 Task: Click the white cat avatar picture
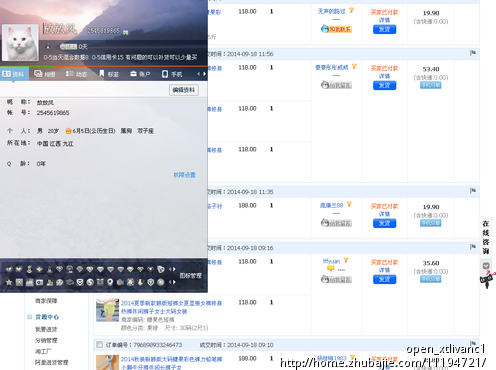coord(21,43)
